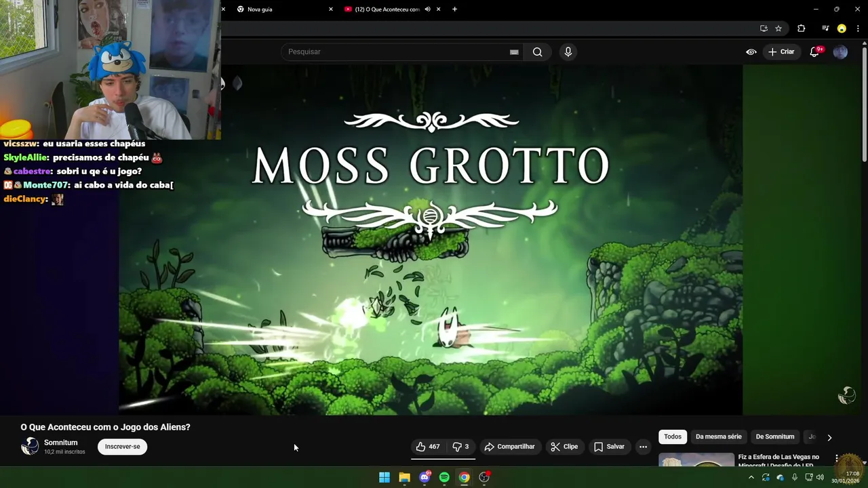Click the eye icon beside Criar
Viewport: 868px width, 488px height.
(x=751, y=52)
